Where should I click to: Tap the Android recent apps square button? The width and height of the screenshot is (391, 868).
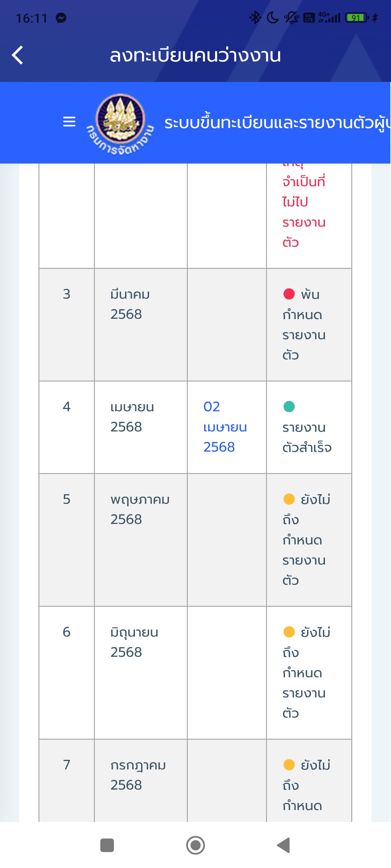(107, 845)
